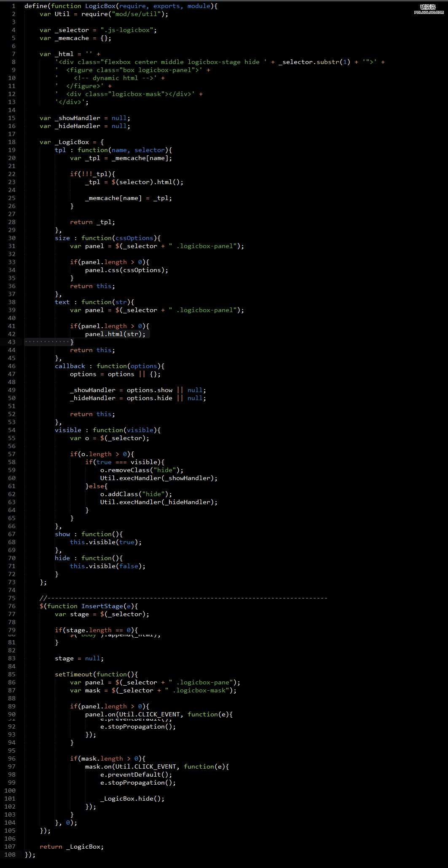
Task: Click the size method name on line 30
Action: pos(62,238)
